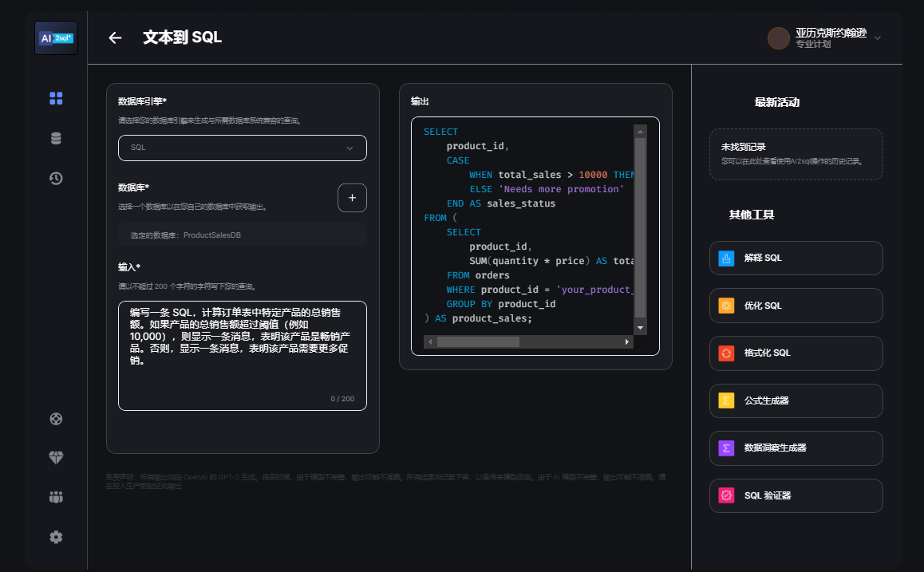Screen dimensions: 924x572
Task: Click the output scroll left arrow
Action: pyautogui.click(x=430, y=341)
